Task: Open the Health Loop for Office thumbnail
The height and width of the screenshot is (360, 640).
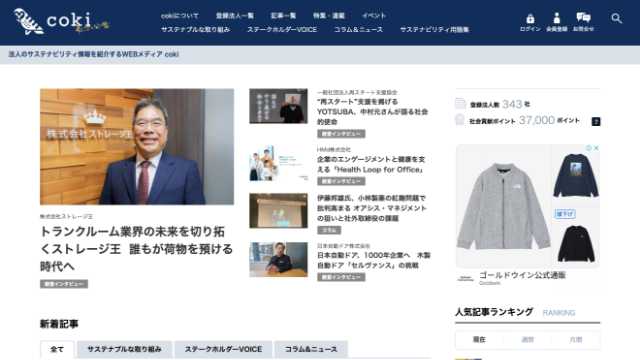Action: pos(278,163)
